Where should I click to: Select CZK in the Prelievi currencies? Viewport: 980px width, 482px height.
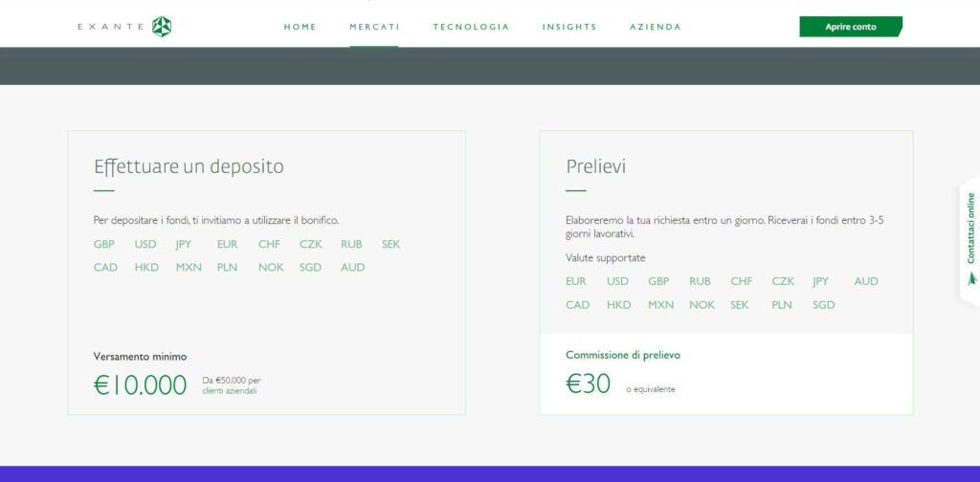coord(783,281)
